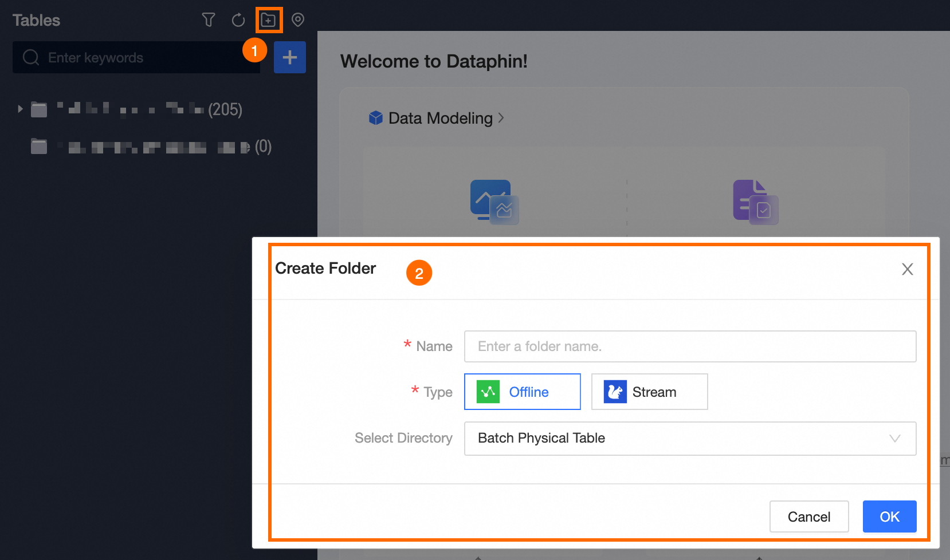Select the Offline type option
The width and height of the screenshot is (950, 560).
523,392
